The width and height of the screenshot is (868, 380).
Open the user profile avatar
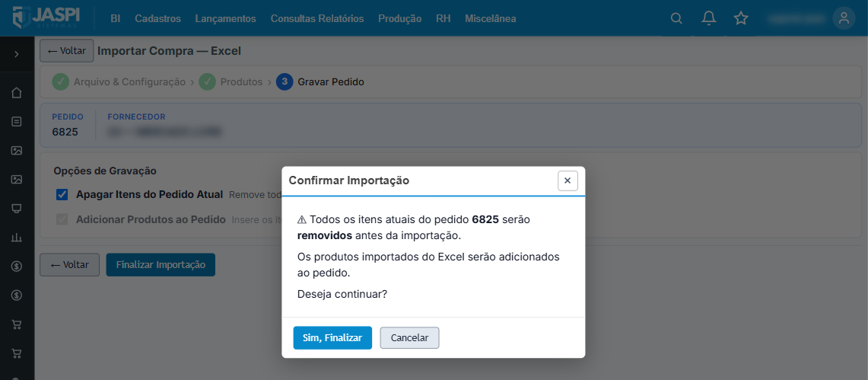844,18
